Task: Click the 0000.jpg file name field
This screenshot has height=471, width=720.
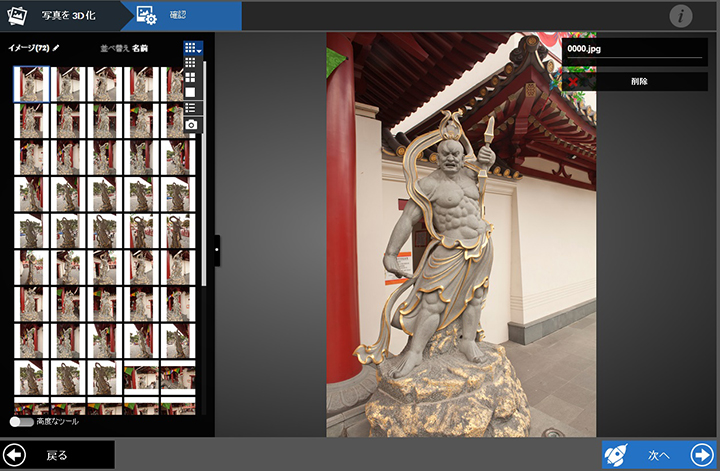Action: click(635, 50)
